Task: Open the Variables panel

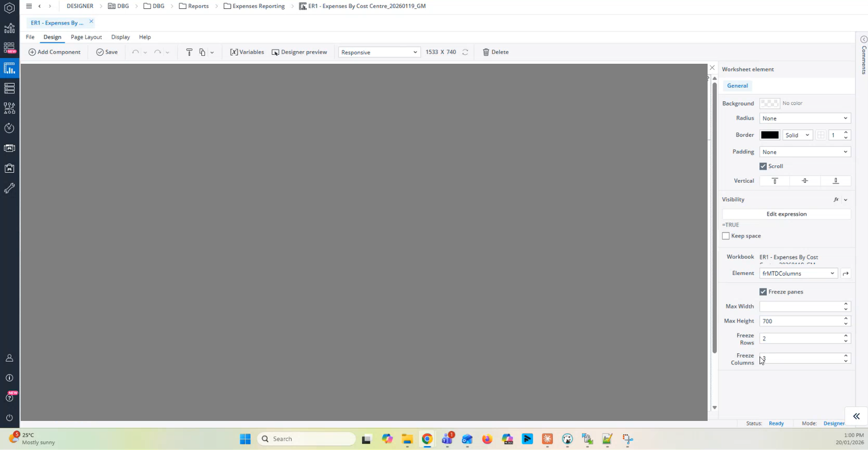Action: (x=247, y=52)
